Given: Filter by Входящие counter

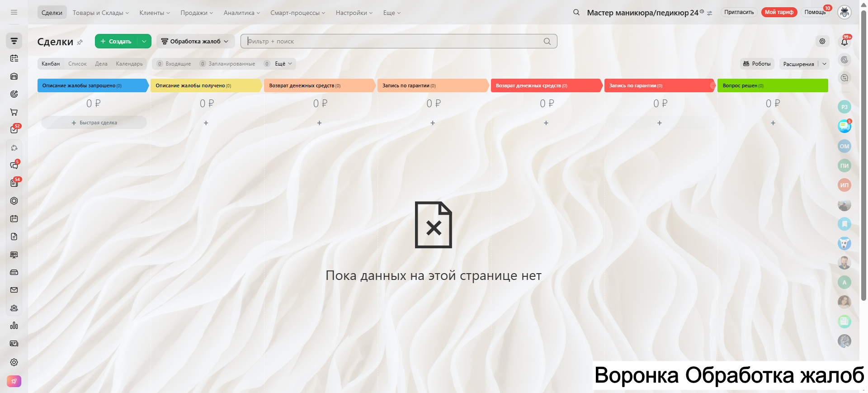Looking at the screenshot, I should click(x=174, y=64).
